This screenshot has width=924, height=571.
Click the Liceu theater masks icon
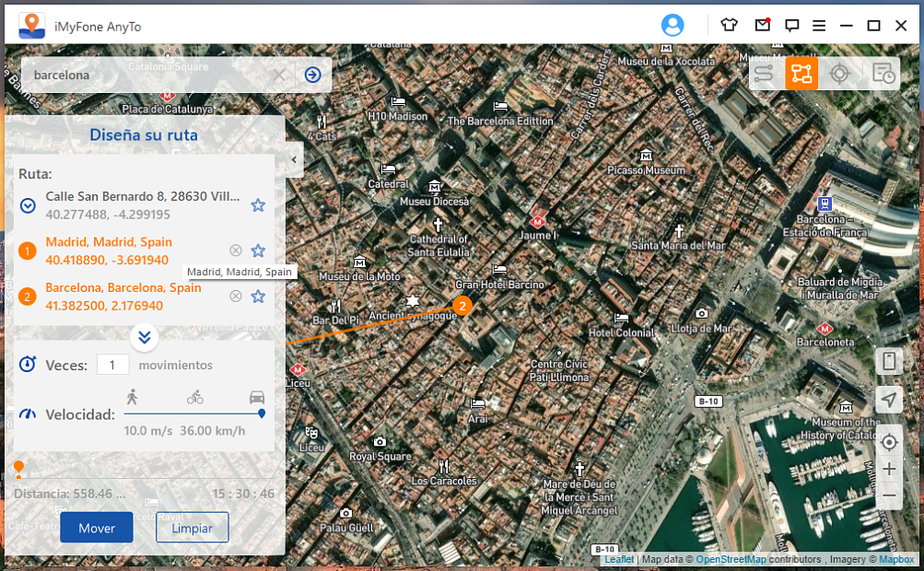(x=311, y=433)
